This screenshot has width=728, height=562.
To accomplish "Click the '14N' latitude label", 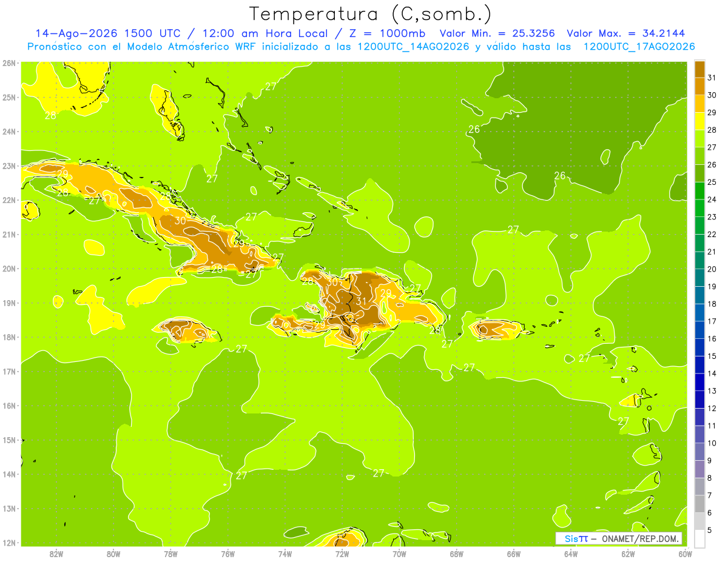I will point(9,474).
